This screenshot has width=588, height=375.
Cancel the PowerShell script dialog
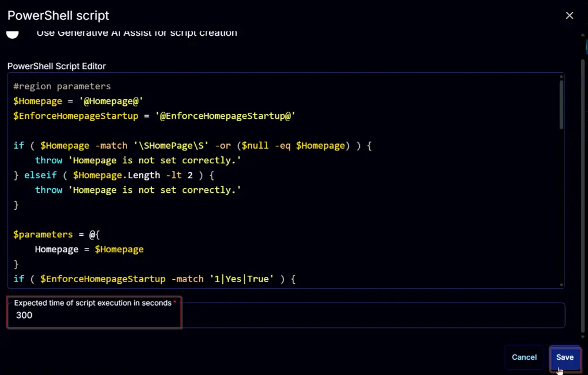tap(524, 357)
